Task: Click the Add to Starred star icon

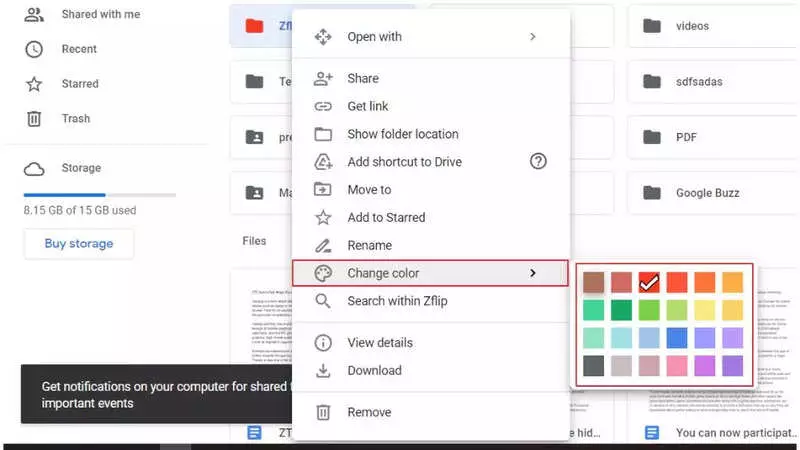Action: (x=323, y=217)
